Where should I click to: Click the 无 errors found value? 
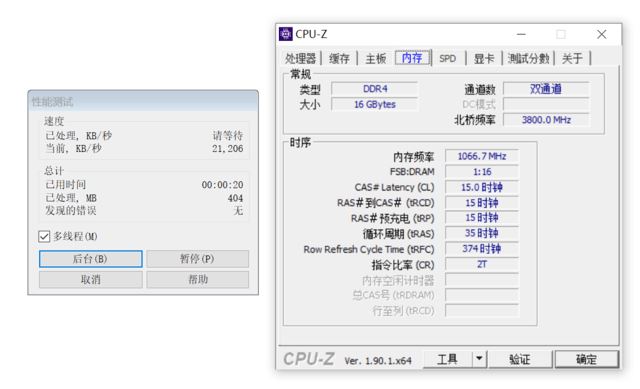pos(238,211)
